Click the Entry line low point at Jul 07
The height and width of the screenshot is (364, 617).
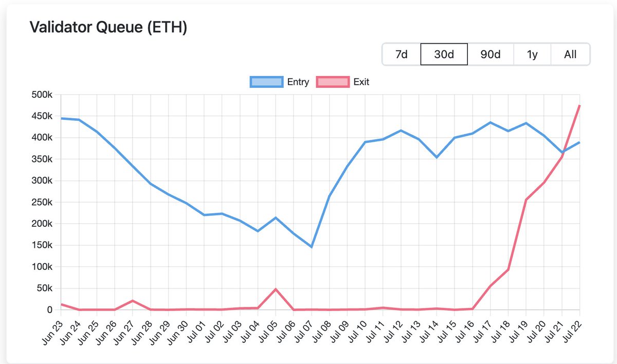click(312, 247)
